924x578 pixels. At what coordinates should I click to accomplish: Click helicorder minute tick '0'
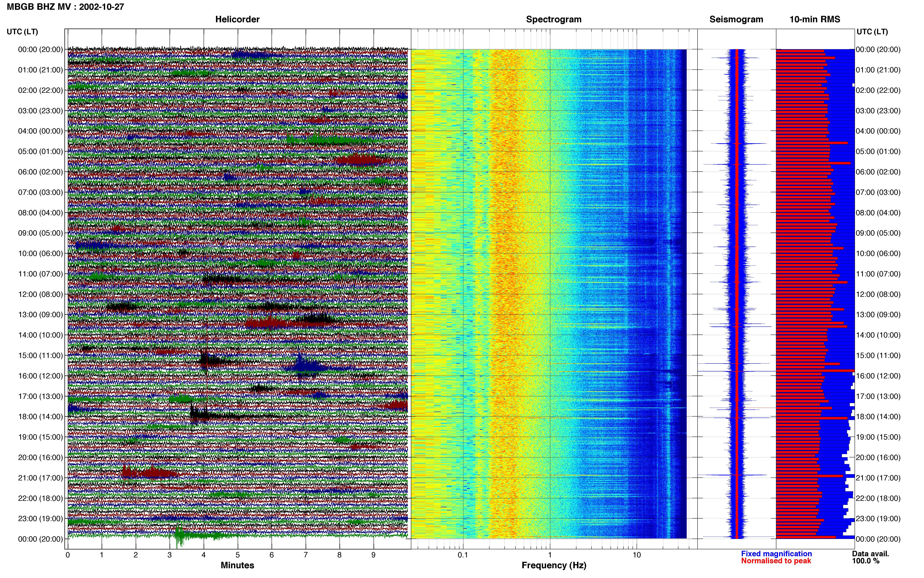point(68,555)
